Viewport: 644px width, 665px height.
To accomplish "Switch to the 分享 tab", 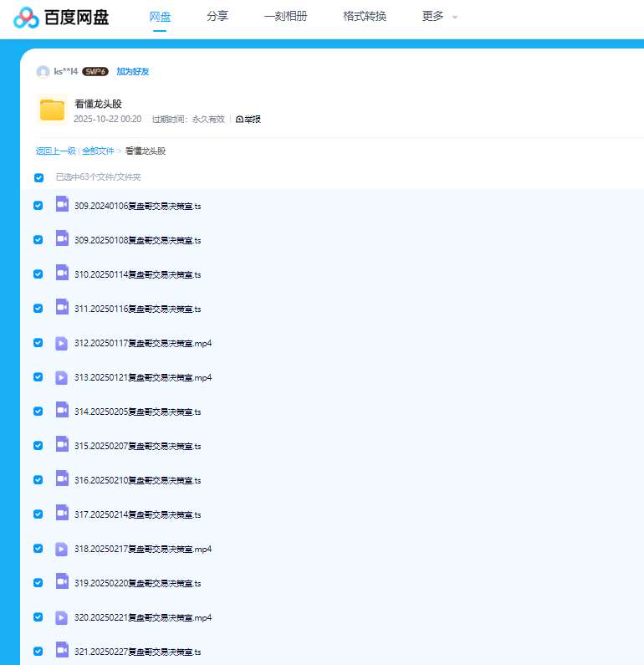I will tap(217, 17).
